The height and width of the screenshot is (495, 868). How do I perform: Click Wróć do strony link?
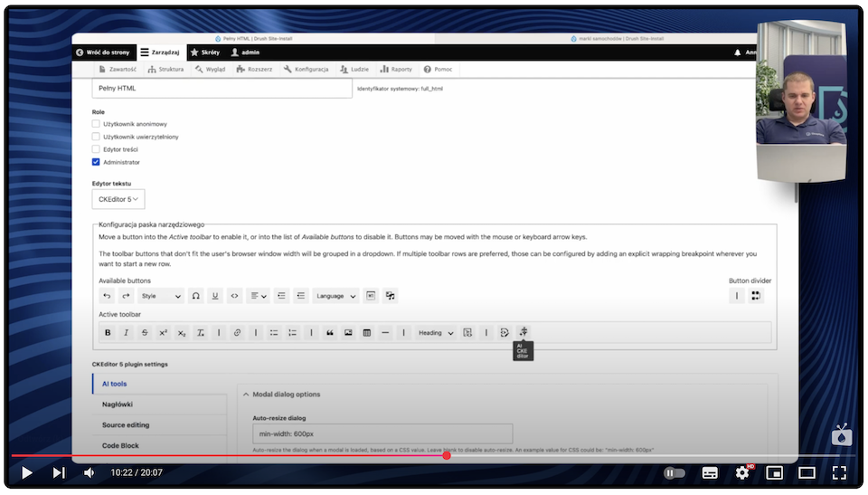[102, 52]
